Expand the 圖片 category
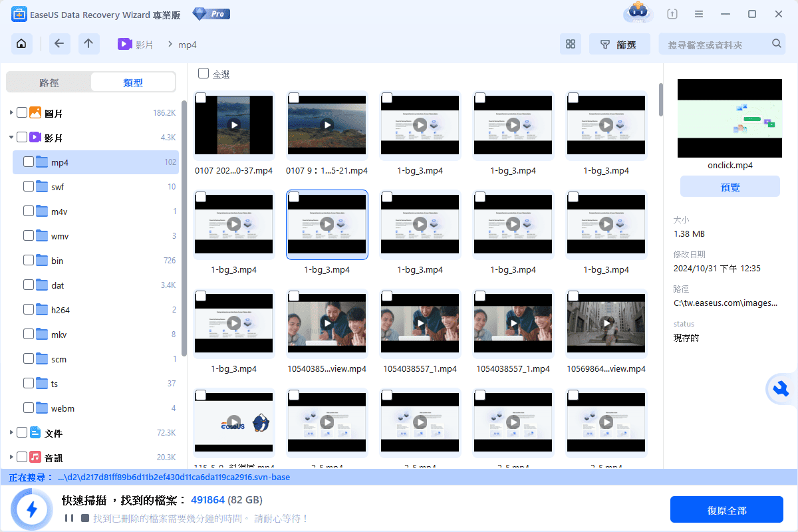This screenshot has height=532, width=798. [11, 113]
